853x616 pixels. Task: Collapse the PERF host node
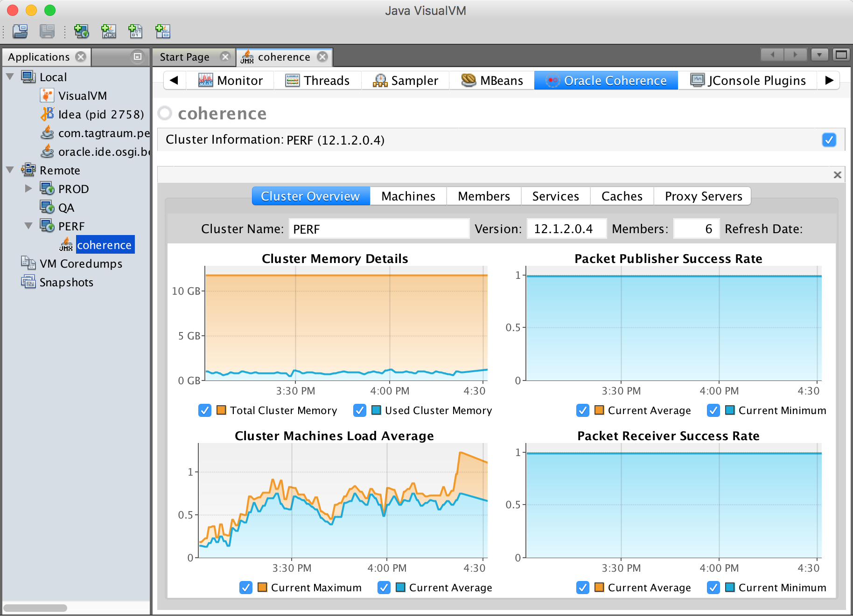(x=28, y=226)
